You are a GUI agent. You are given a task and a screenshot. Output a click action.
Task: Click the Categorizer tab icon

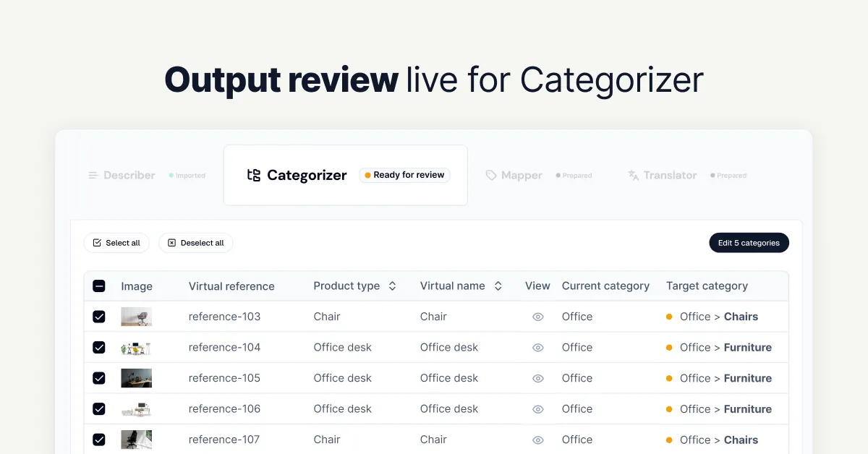coord(253,175)
